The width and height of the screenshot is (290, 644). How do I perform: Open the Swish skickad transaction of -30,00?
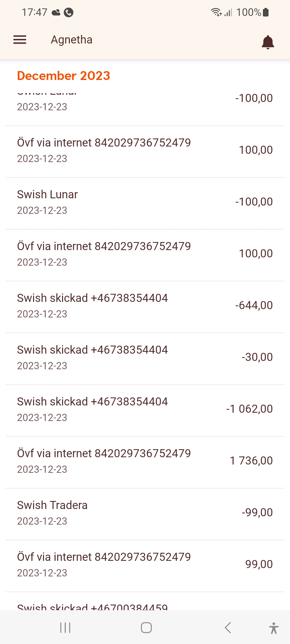coord(145,357)
